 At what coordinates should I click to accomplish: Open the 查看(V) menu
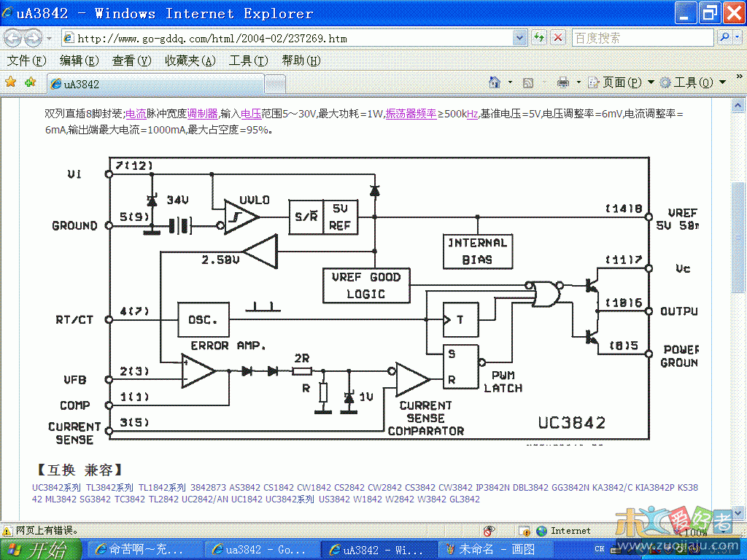131,61
